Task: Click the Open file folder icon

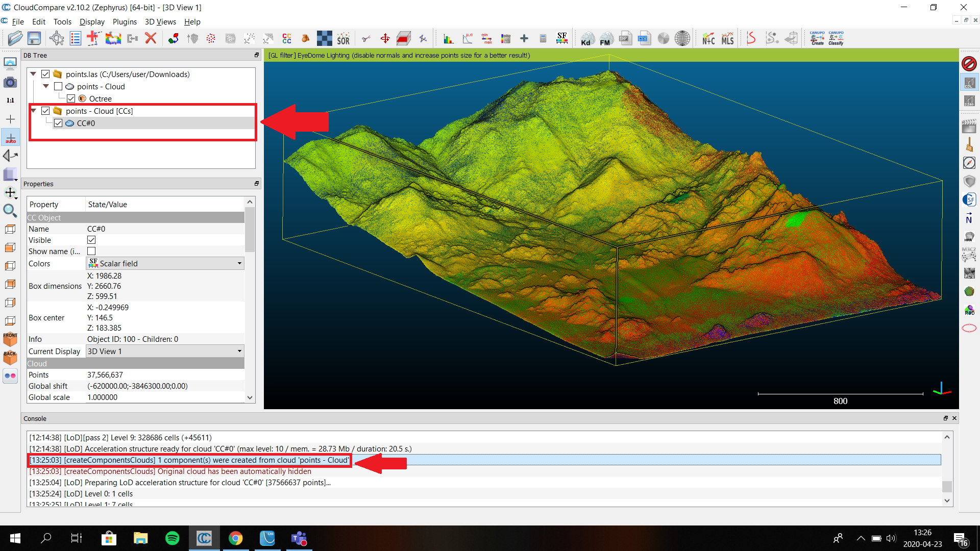Action: 15,38
